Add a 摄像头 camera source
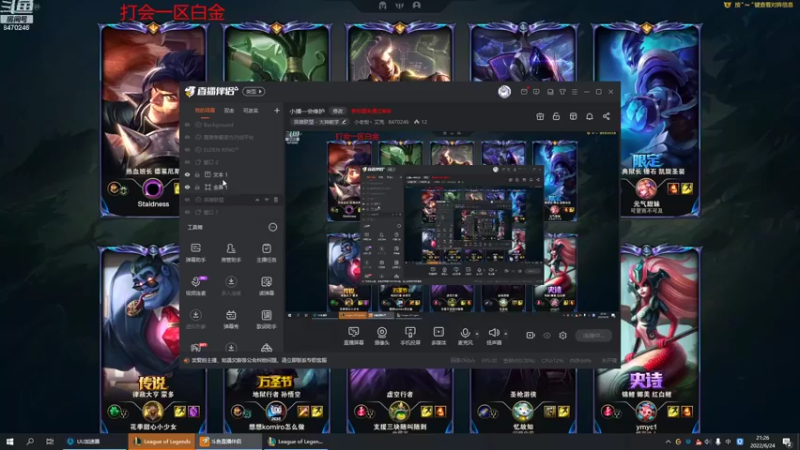This screenshot has height=450, width=800. tap(382, 336)
